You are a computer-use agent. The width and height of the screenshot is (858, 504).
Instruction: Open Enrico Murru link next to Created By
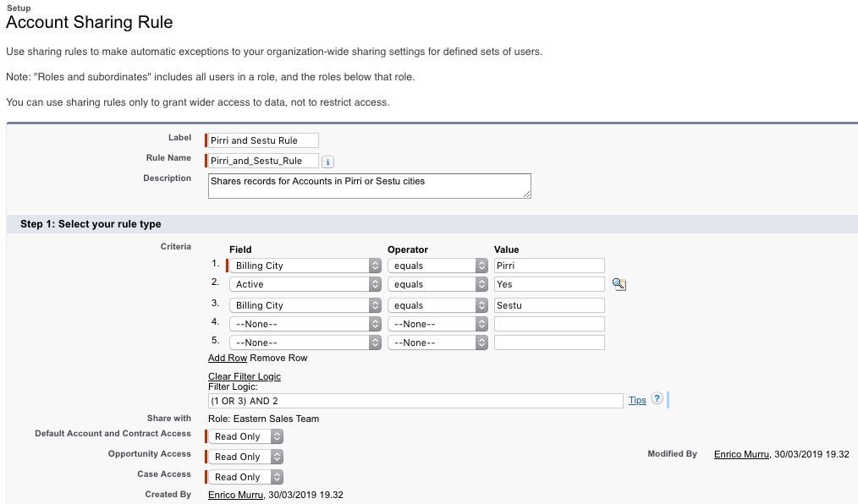tap(236, 495)
